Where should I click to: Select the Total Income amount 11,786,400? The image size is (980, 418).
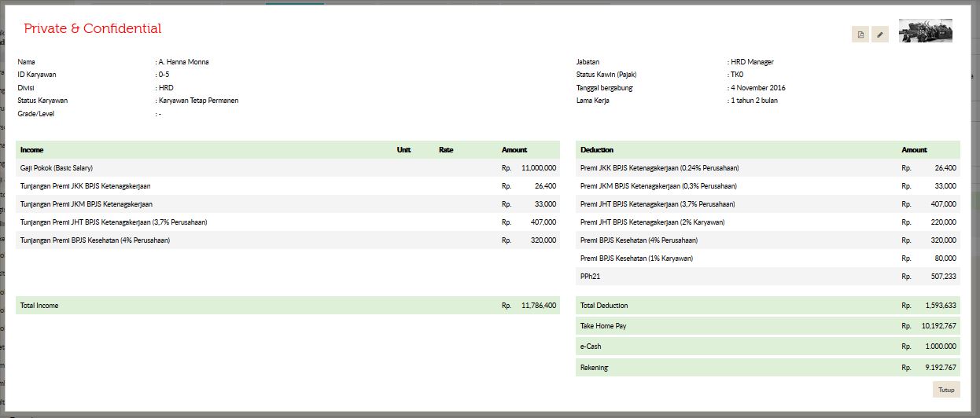[539, 306]
